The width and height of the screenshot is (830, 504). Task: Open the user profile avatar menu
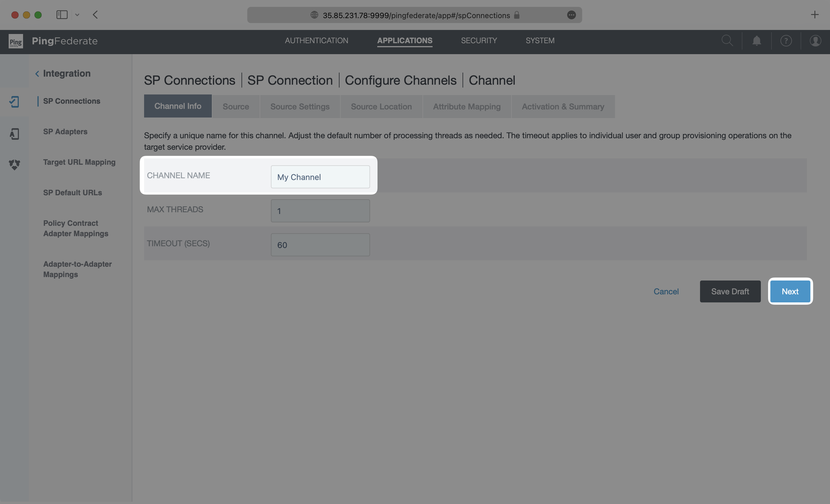(x=816, y=40)
